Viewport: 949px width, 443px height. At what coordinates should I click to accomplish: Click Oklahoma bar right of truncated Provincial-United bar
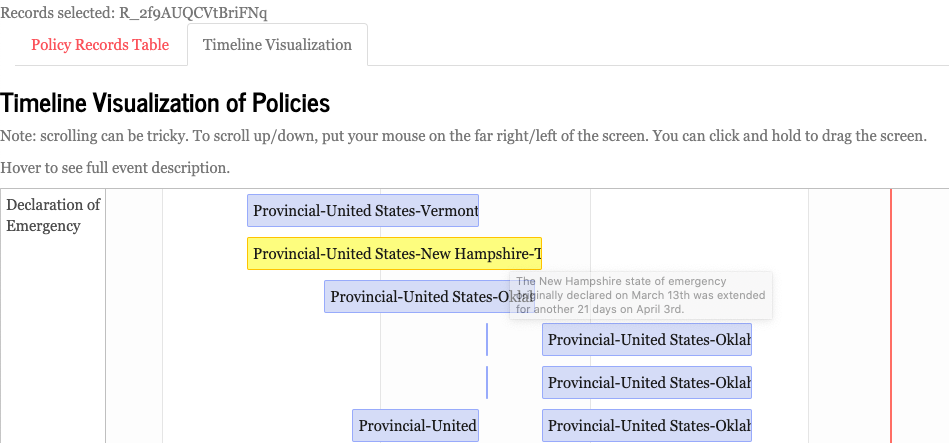[647, 425]
